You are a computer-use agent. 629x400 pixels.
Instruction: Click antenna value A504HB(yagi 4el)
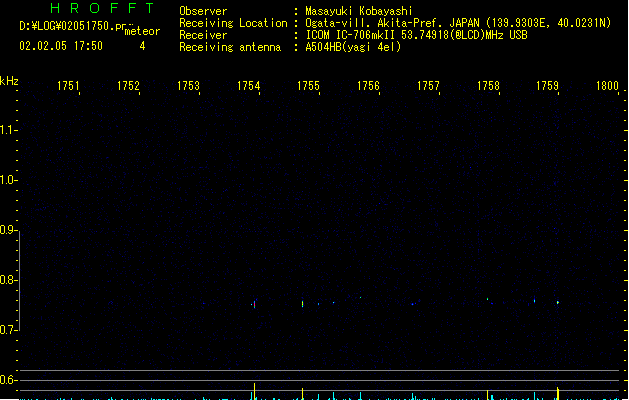coord(353,47)
